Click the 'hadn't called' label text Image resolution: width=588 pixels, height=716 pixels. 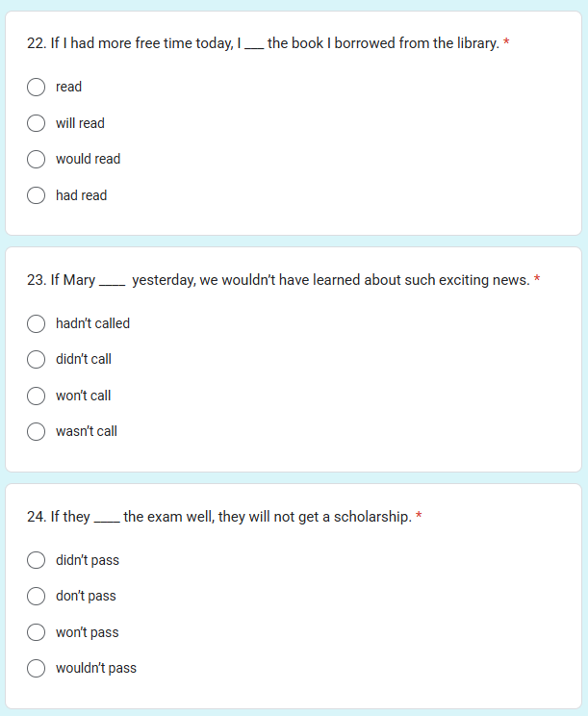pos(92,323)
